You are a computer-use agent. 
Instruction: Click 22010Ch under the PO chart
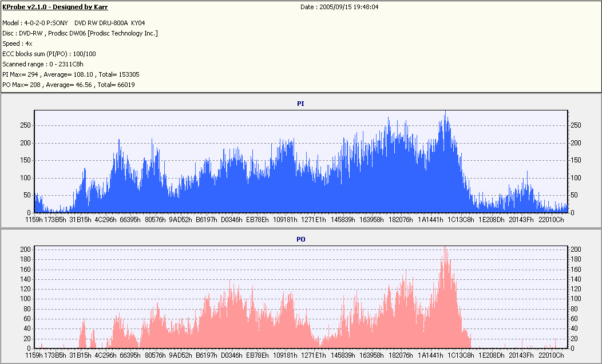point(551,355)
